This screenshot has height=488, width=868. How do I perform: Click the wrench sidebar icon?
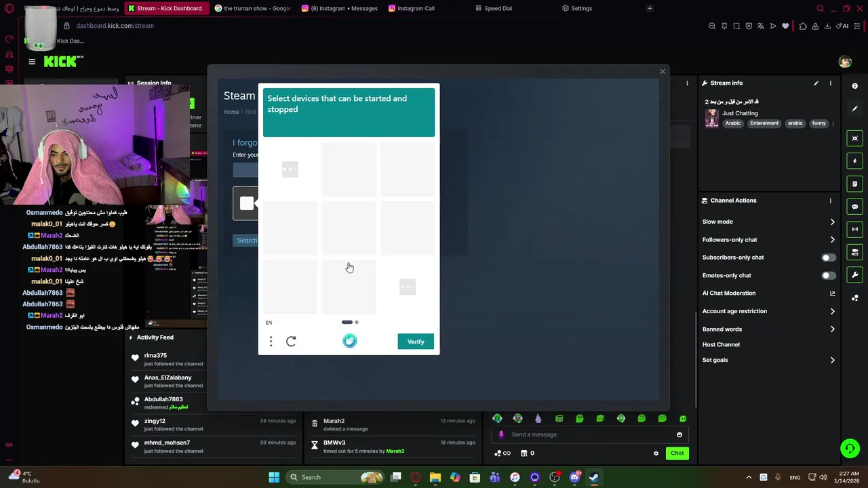tap(855, 275)
